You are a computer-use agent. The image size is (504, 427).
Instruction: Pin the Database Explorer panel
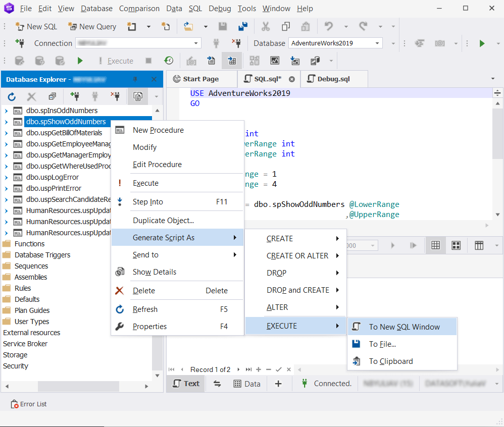pyautogui.click(x=135, y=79)
